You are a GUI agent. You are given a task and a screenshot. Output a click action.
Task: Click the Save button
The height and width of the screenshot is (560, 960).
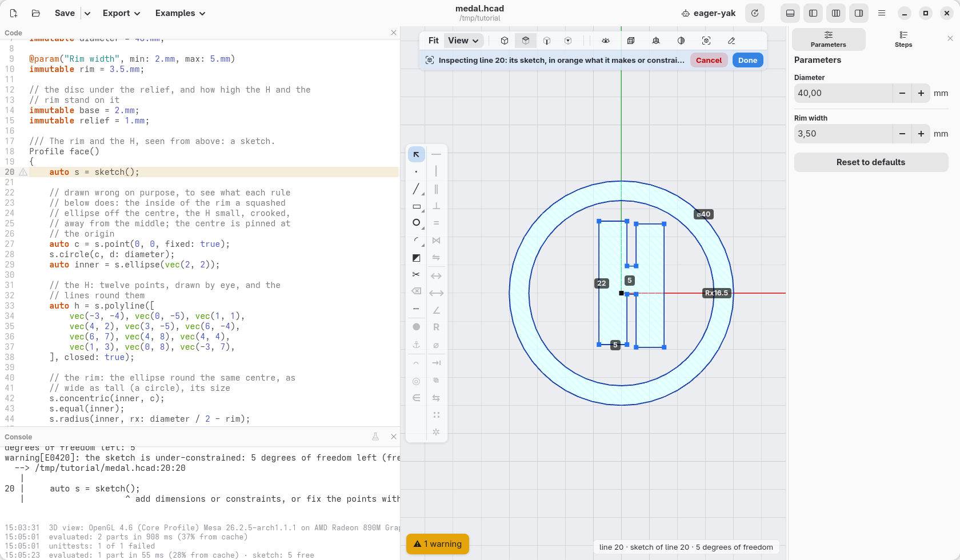pyautogui.click(x=65, y=13)
